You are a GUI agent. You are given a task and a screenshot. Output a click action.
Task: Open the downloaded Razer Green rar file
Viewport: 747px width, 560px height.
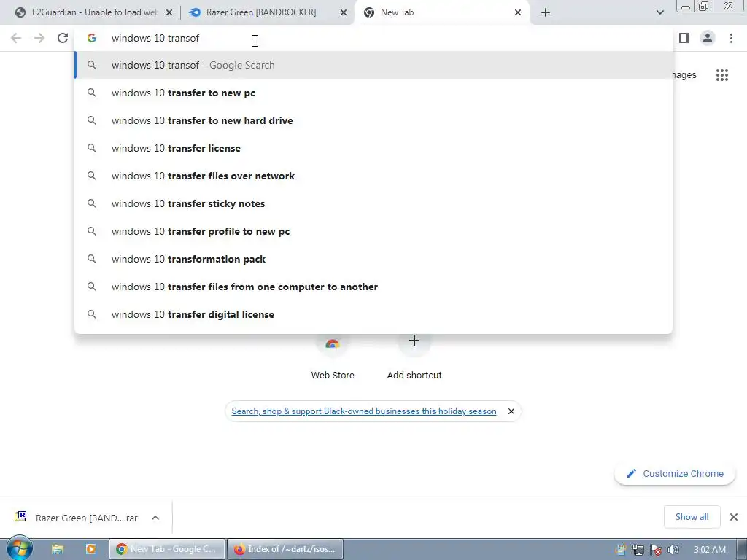click(x=77, y=518)
